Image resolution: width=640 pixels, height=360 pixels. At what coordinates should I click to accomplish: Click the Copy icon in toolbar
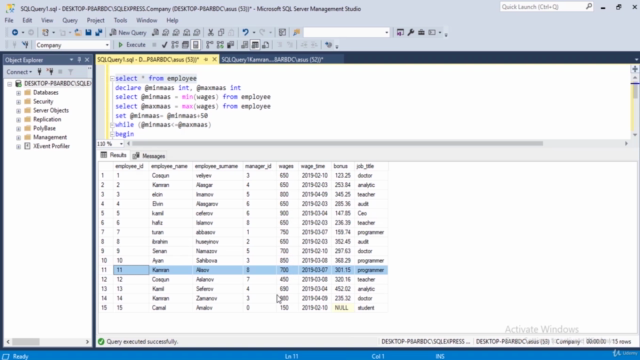(221, 32)
